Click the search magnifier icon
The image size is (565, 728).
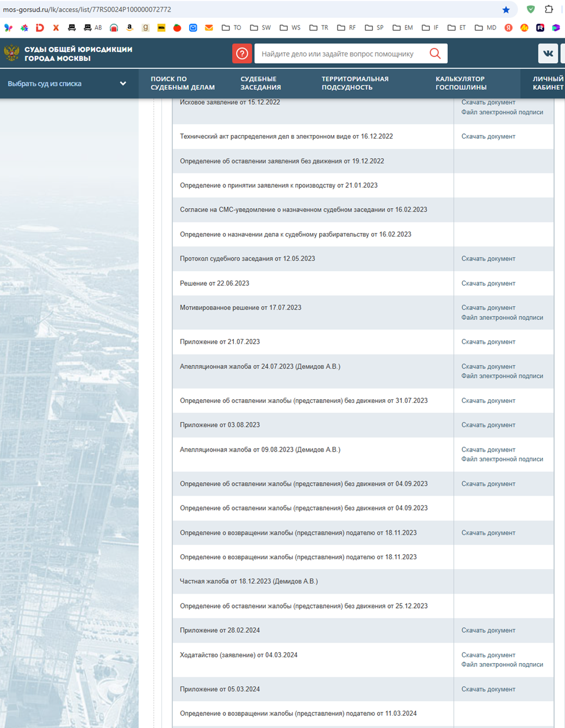(x=435, y=53)
